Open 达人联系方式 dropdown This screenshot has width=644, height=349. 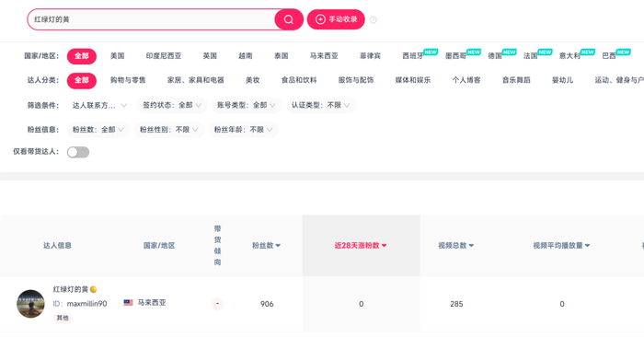pyautogui.click(x=99, y=106)
